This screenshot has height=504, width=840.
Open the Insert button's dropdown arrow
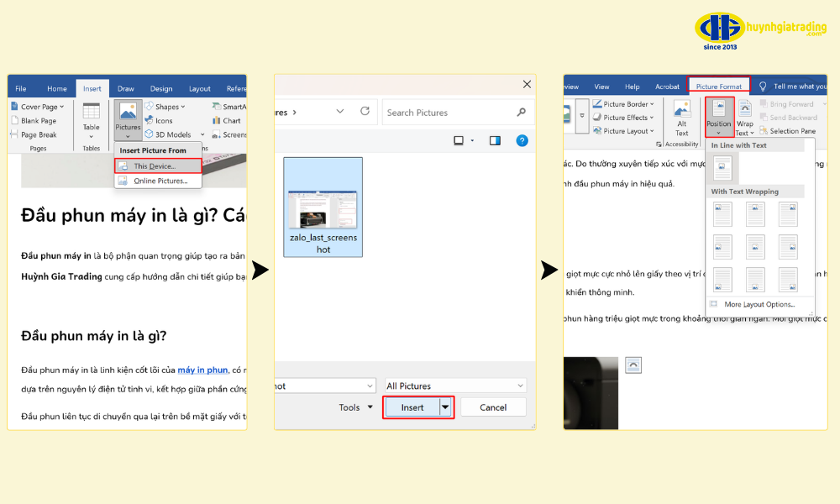[446, 407]
